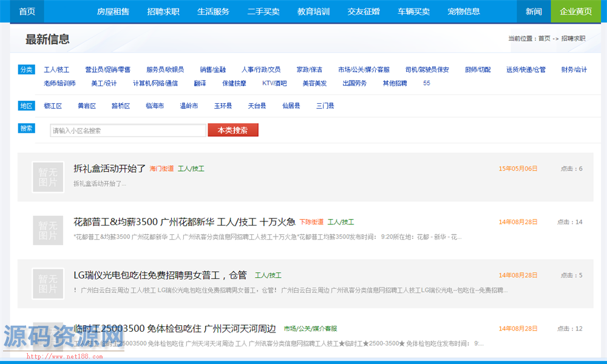This screenshot has width=607, height=364.
Task: Filter by category 厨师/切配
Action: (x=478, y=70)
